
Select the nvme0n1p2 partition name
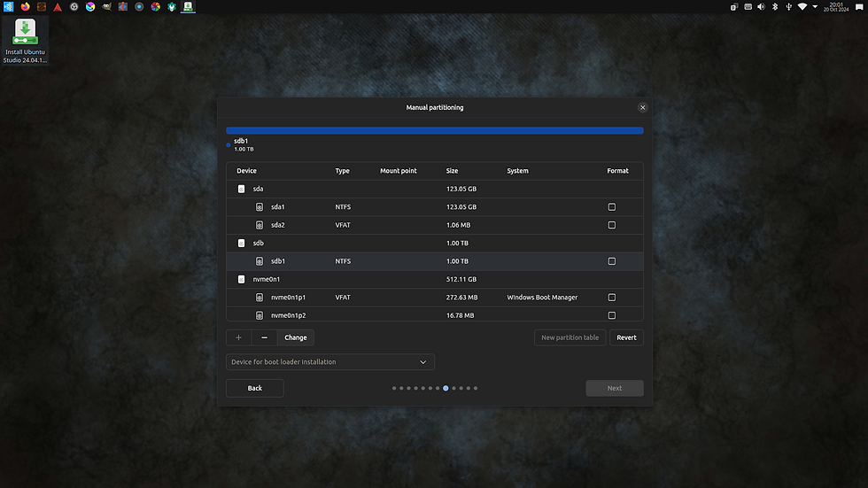288,315
